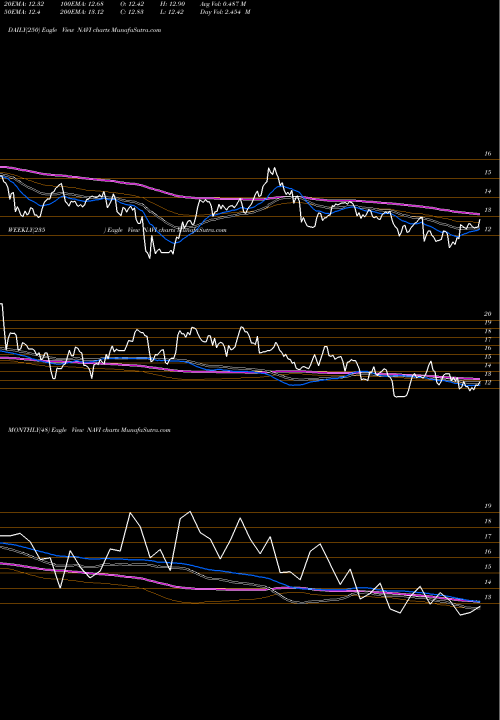Click the MONTHLY(48) Eagle View chart title

pos(89,430)
